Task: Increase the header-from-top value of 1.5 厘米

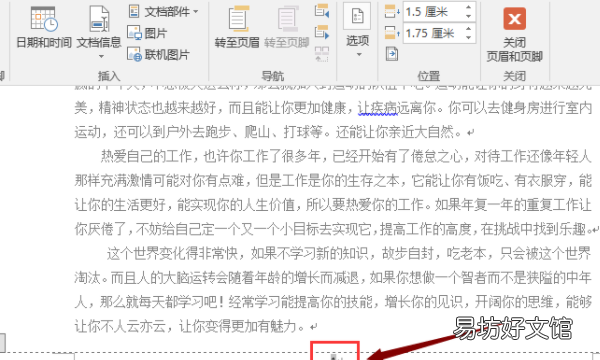Action: click(x=468, y=7)
